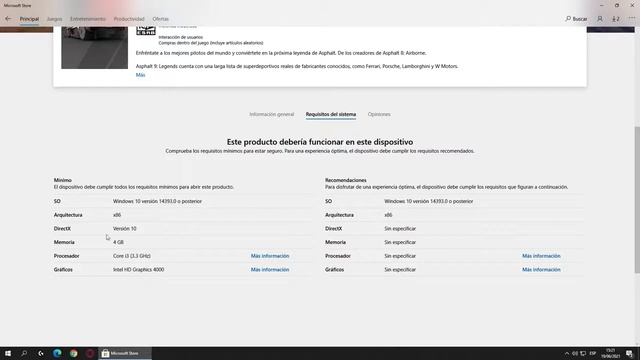Switch to the Ofertas tab
The image size is (640, 360).
(160, 19)
